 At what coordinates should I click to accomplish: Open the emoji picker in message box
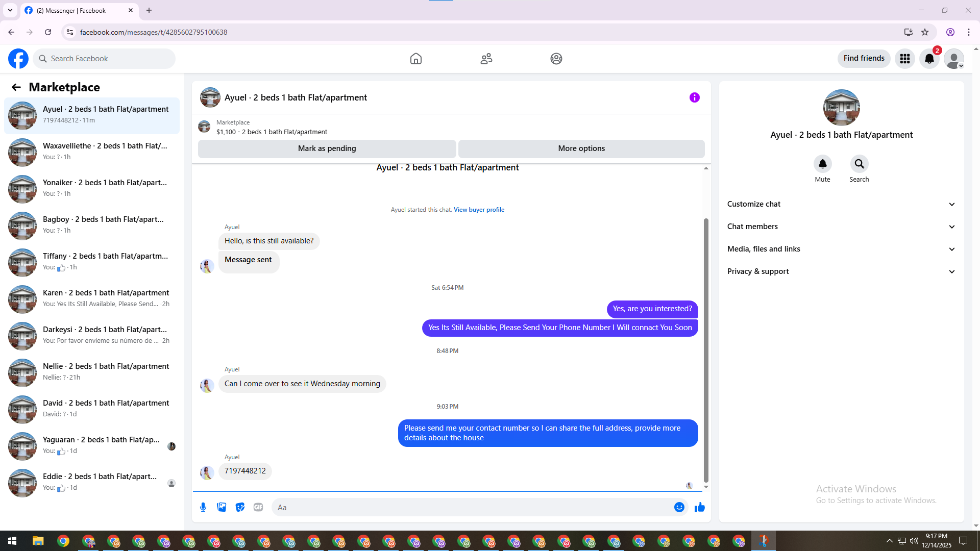(679, 507)
